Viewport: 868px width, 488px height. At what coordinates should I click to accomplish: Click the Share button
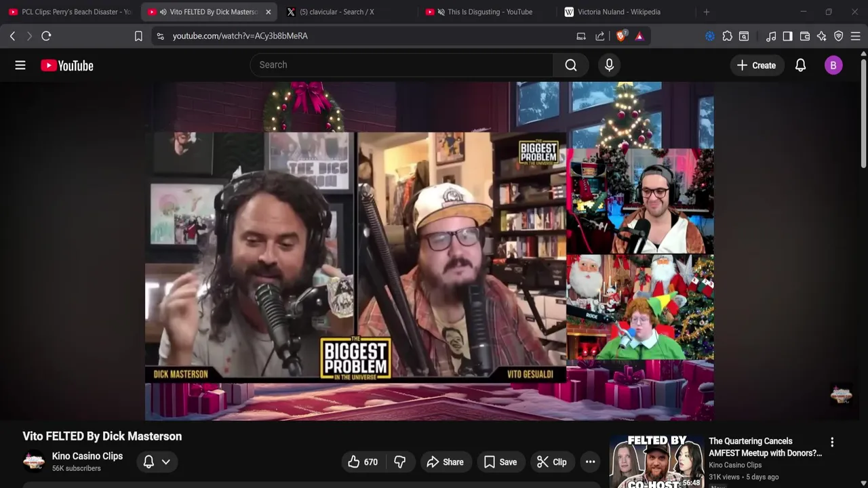pos(445,462)
